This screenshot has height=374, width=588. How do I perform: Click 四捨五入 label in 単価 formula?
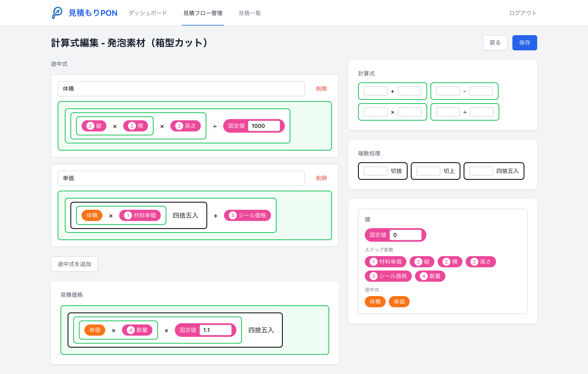[185, 215]
